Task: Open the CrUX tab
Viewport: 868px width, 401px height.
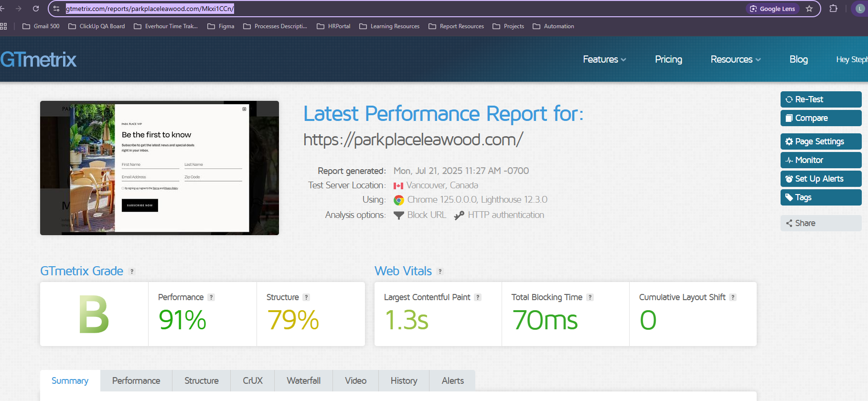Action: pyautogui.click(x=253, y=380)
